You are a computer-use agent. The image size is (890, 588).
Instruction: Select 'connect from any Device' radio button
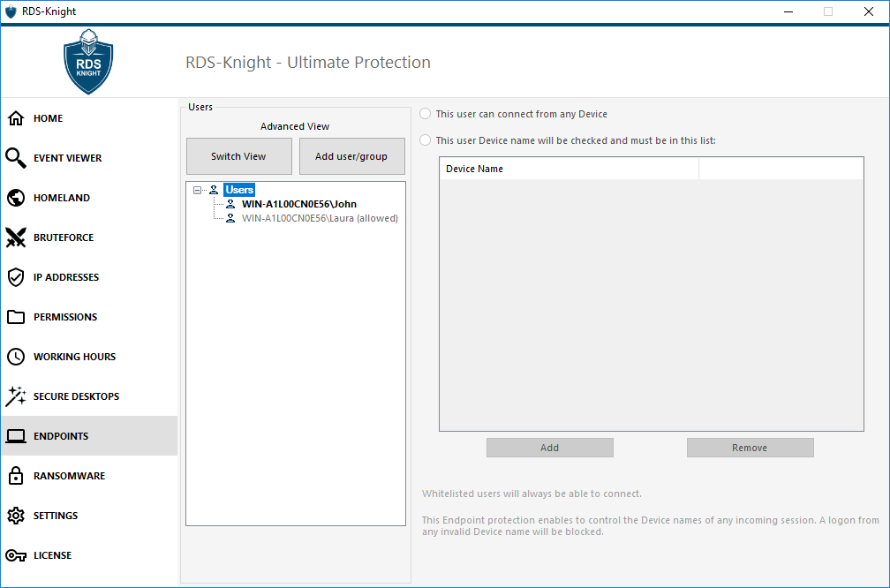tap(426, 114)
